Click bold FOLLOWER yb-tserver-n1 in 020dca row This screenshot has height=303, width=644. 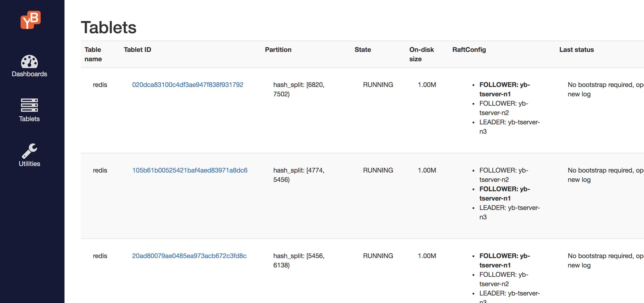coord(504,89)
